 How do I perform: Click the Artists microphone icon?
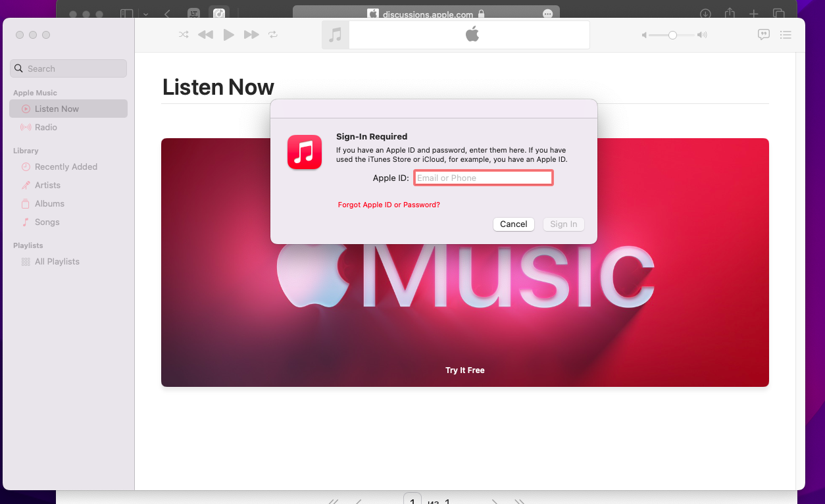click(x=26, y=185)
